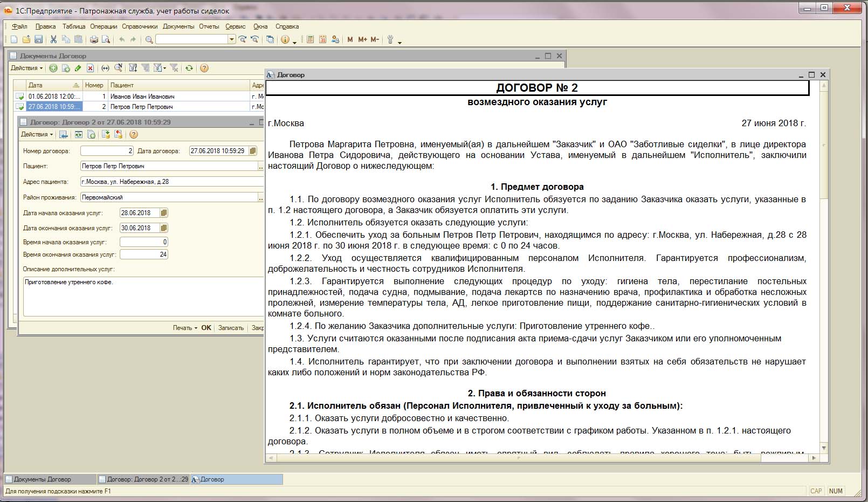Viewport: 868px width, 502px height.
Task: Expand the Печать dropdown in contract form
Action: pos(185,328)
